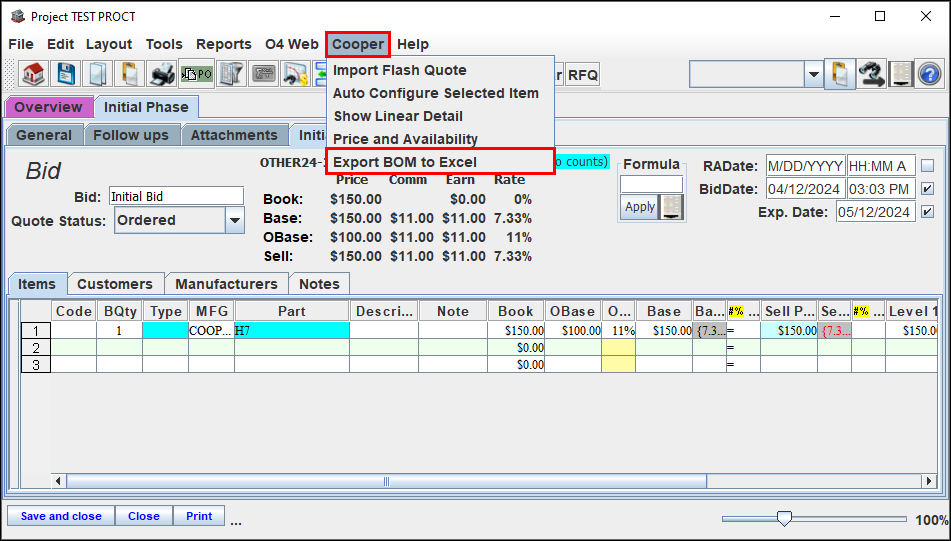Choose Import Flash Quote
The height and width of the screenshot is (541, 951).
coord(440,70)
